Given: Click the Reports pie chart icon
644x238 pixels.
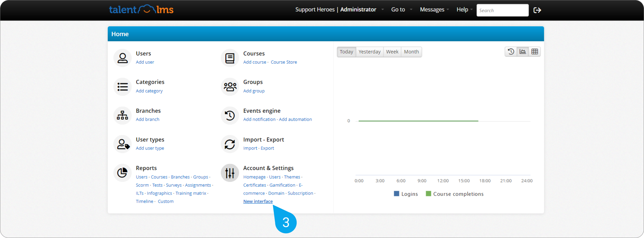Looking at the screenshot, I should pos(123,173).
